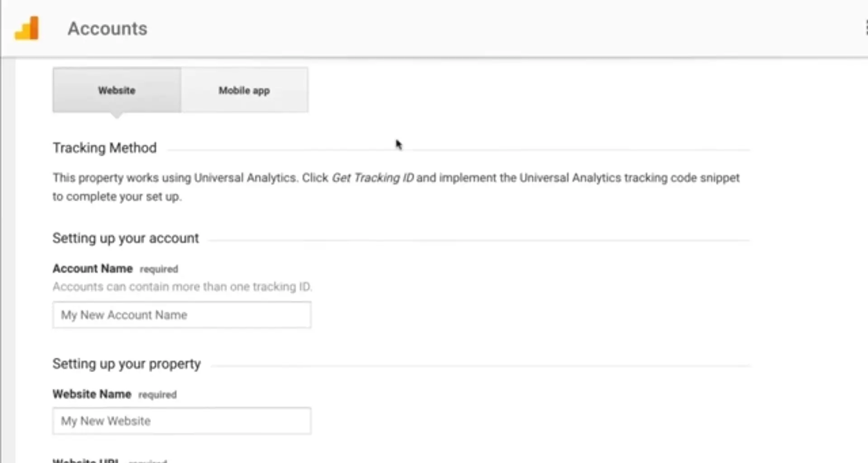The height and width of the screenshot is (463, 868).
Task: Focus the Account Name input field
Action: click(182, 315)
